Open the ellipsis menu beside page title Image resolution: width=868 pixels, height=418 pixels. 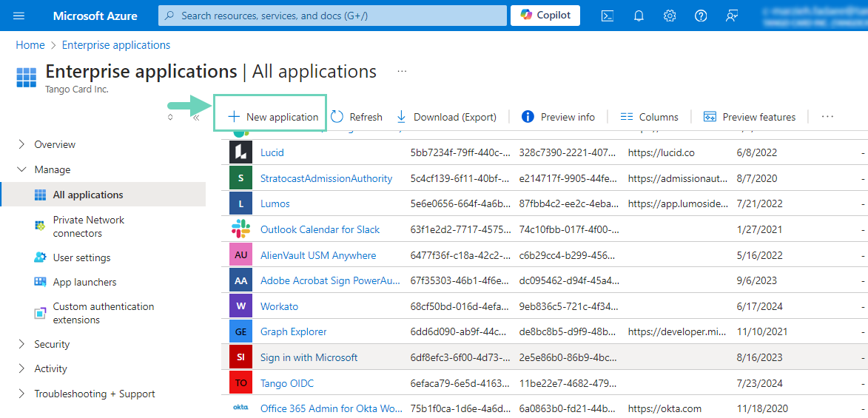pos(402,72)
